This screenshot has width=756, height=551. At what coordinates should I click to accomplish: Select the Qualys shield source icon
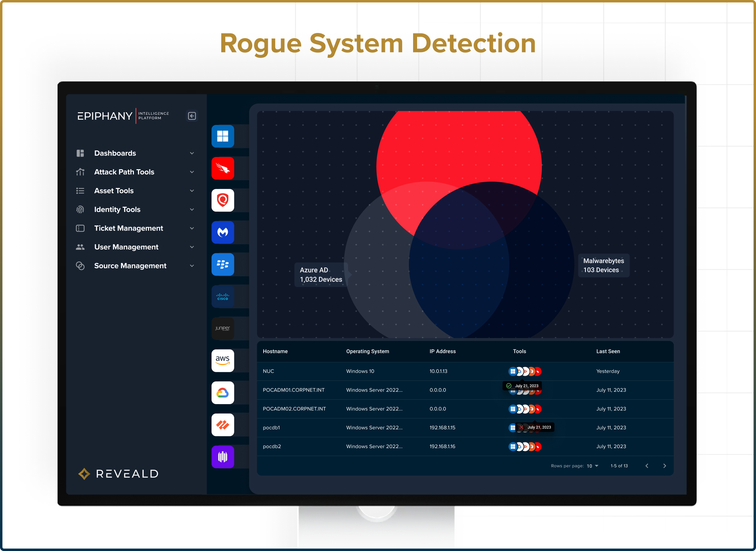click(x=223, y=200)
